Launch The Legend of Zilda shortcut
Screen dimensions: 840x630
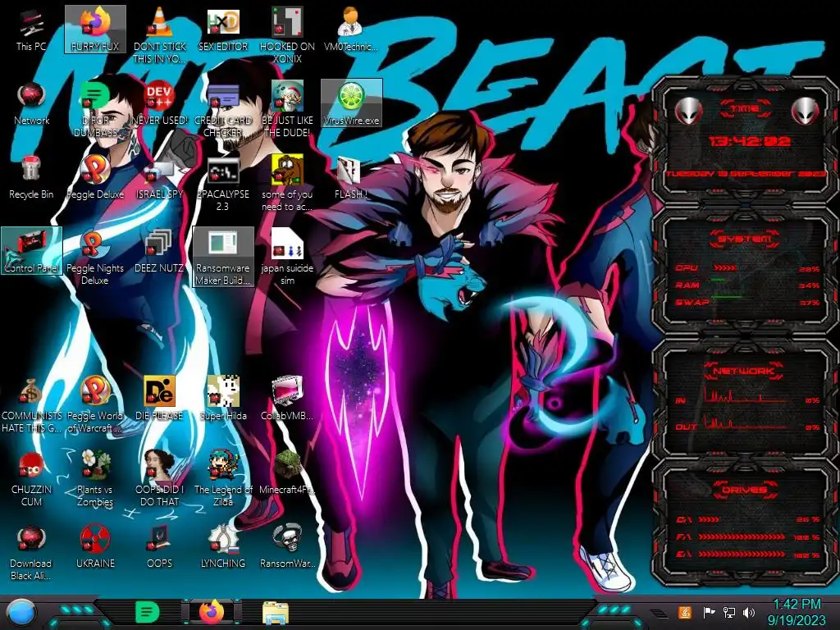pos(223,478)
